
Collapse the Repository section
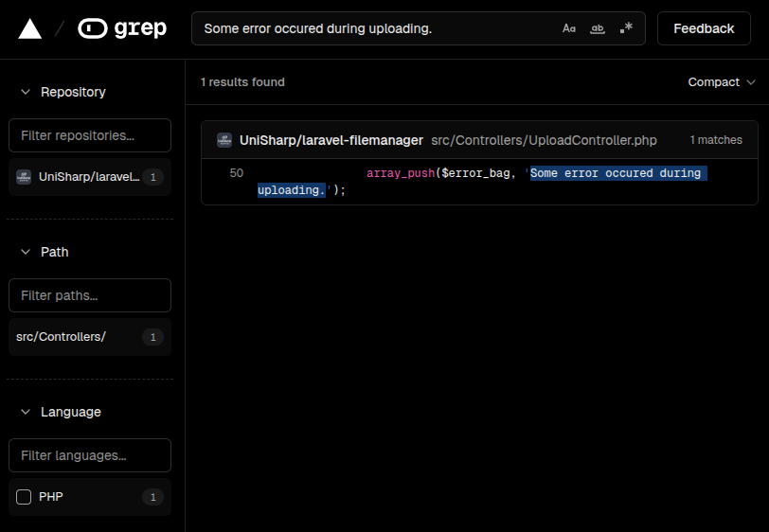tap(25, 92)
